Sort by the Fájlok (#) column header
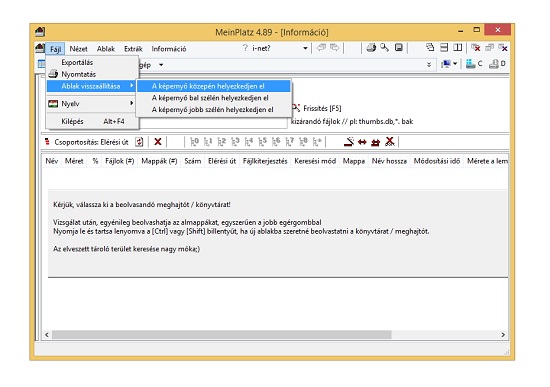 120,161
